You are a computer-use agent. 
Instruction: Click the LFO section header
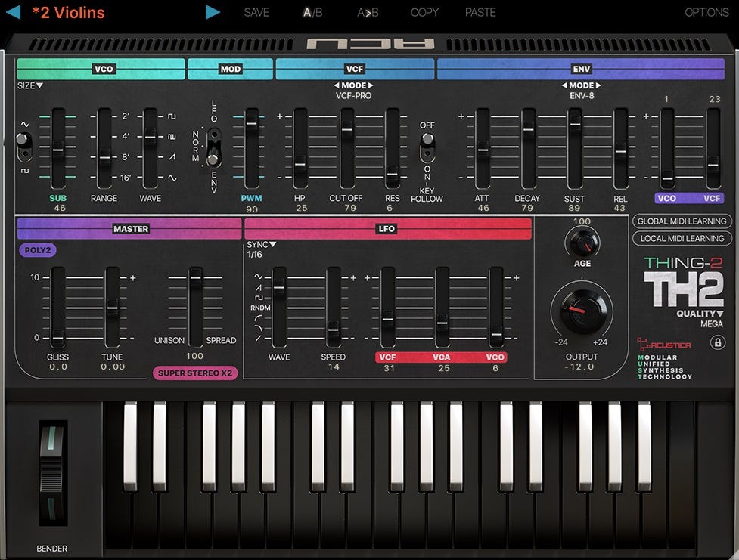pyautogui.click(x=388, y=228)
